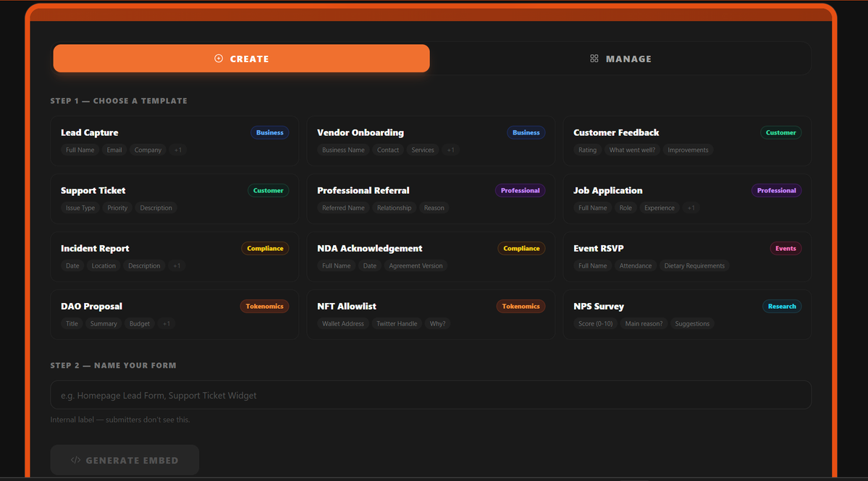Click the +1 chip in DAO Proposal
The width and height of the screenshot is (868, 481).
[x=166, y=323]
